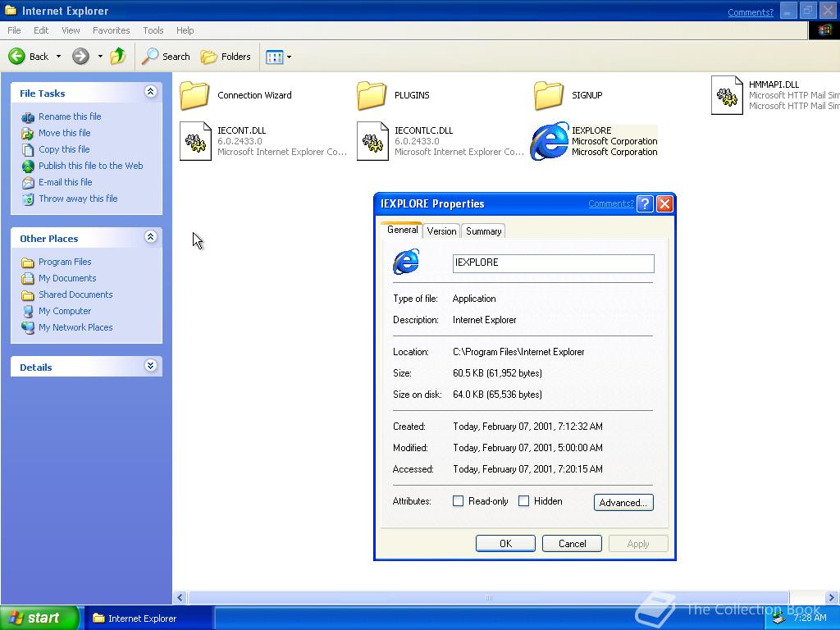Click Publish this file to the Web
Viewport: 840px width, 630px height.
[x=90, y=166]
